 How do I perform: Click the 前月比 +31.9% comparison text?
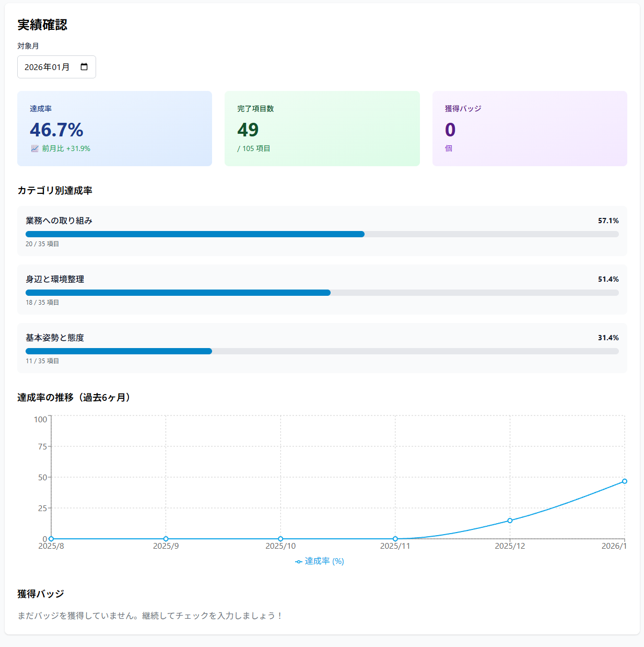coord(66,148)
